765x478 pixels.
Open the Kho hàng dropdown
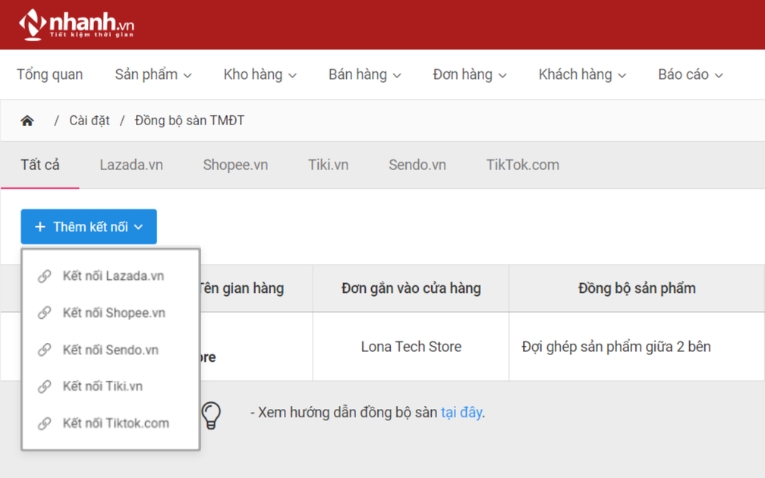[260, 75]
